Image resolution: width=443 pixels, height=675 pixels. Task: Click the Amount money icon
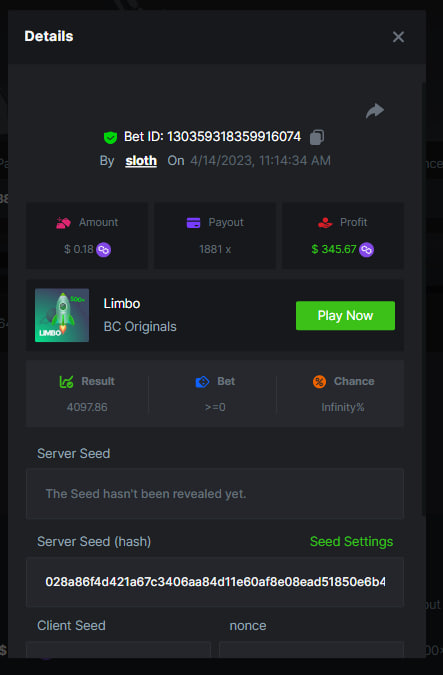(x=63, y=223)
